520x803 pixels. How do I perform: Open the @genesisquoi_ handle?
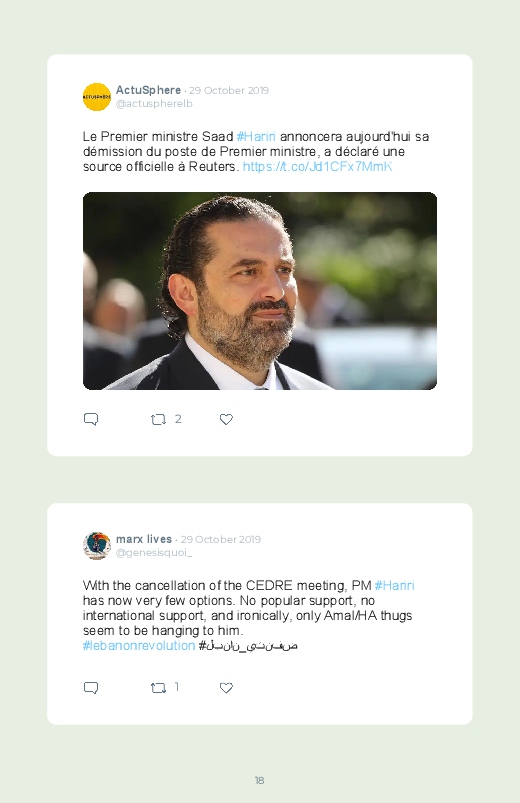click(x=154, y=553)
